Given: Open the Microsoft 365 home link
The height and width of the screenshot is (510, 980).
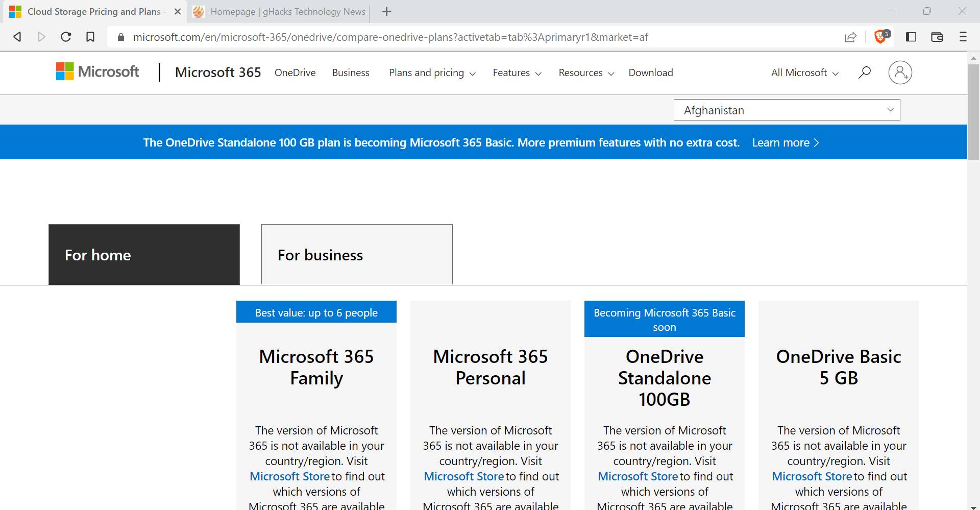Looking at the screenshot, I should (218, 72).
